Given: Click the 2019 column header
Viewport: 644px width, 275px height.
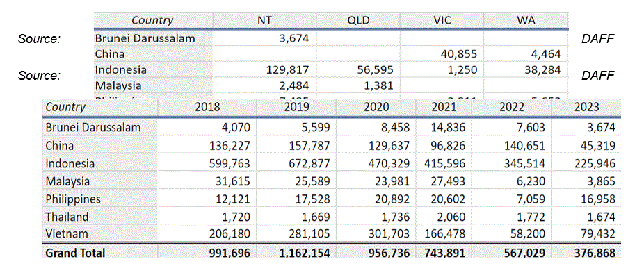Looking at the screenshot, I should 296,108.
